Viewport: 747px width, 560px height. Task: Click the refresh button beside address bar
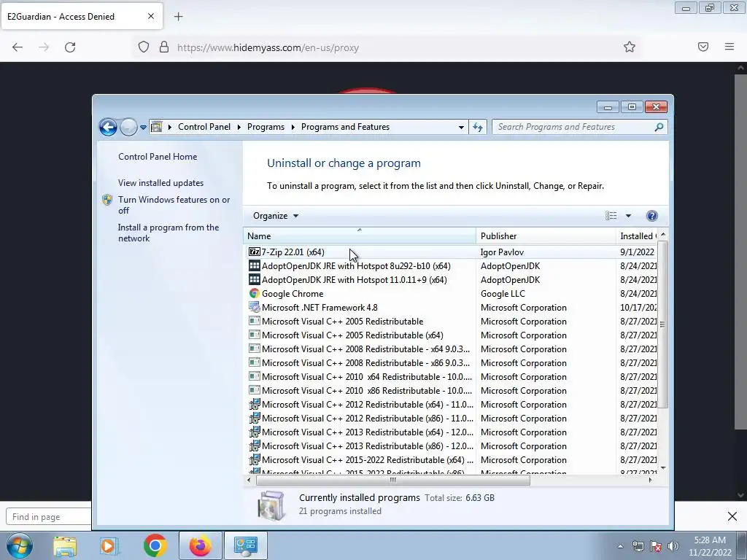tap(478, 127)
